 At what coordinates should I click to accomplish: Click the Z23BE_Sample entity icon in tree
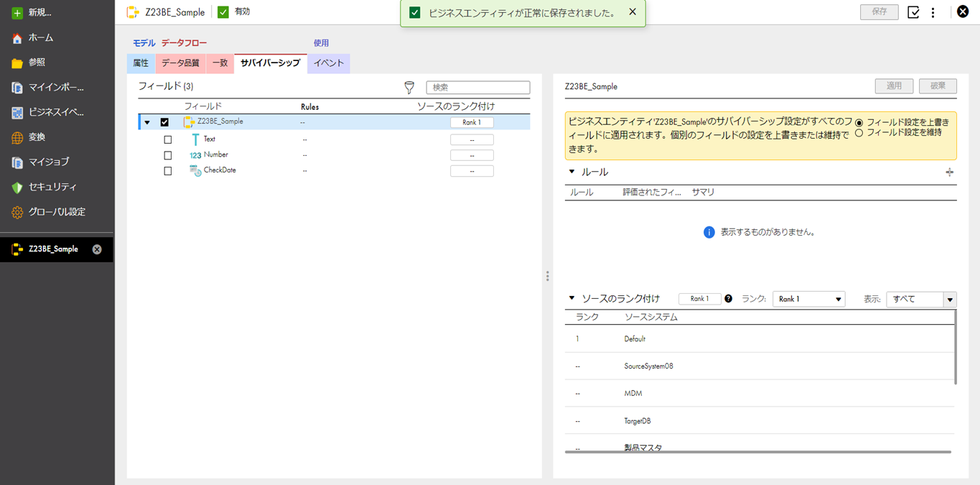tap(189, 122)
